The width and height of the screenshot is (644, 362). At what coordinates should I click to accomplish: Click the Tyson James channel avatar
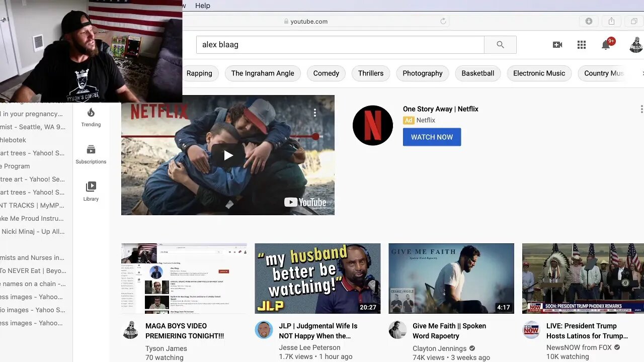[131, 330]
